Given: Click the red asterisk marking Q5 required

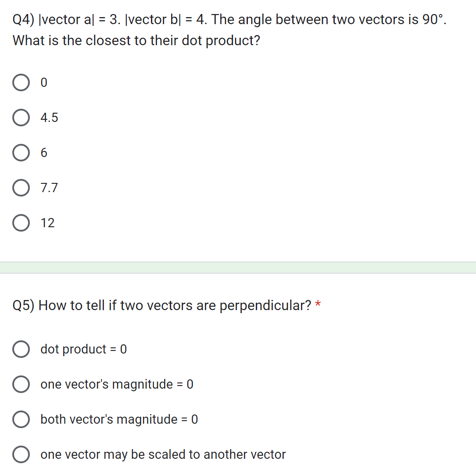Looking at the screenshot, I should click(x=318, y=303).
